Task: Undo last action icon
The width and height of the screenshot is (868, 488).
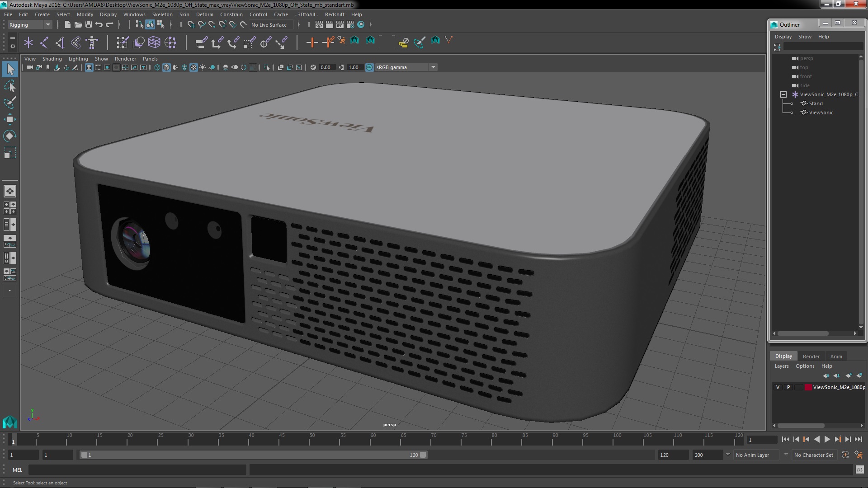Action: tap(99, 25)
